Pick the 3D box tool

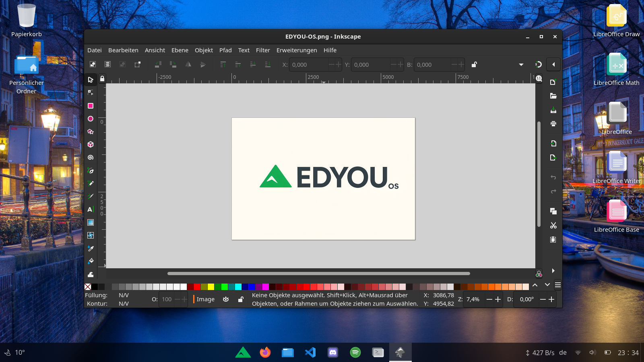coord(91,144)
